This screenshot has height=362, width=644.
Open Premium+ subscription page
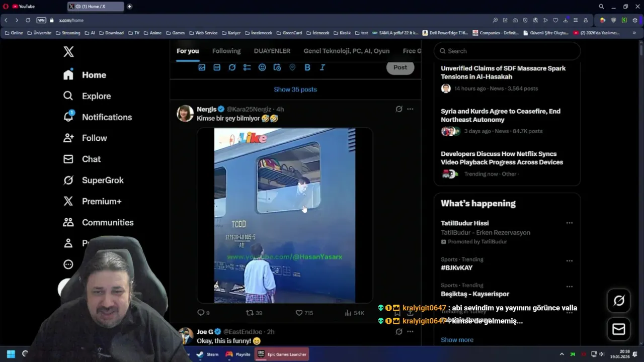point(92,201)
